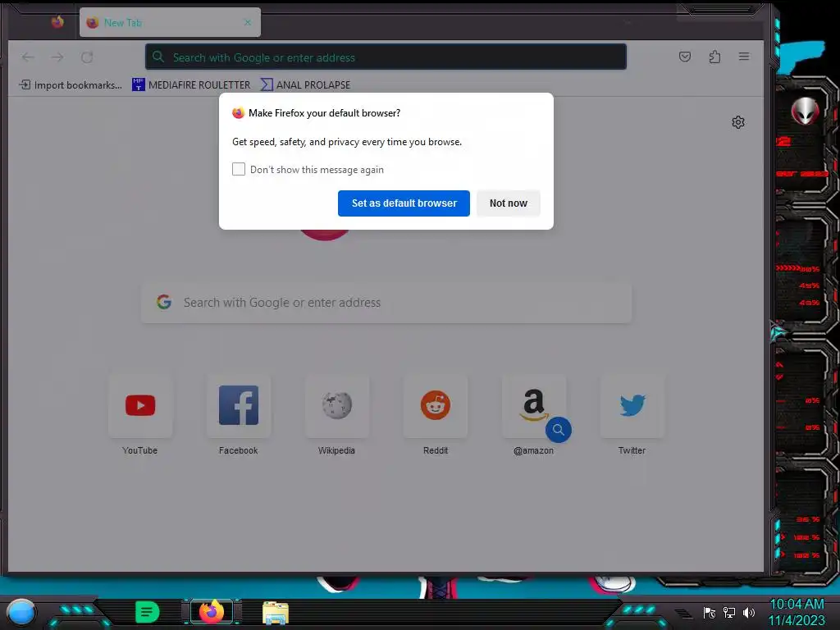Open the volume speaker tray icon
Screen dimensions: 840x630
[749, 612]
